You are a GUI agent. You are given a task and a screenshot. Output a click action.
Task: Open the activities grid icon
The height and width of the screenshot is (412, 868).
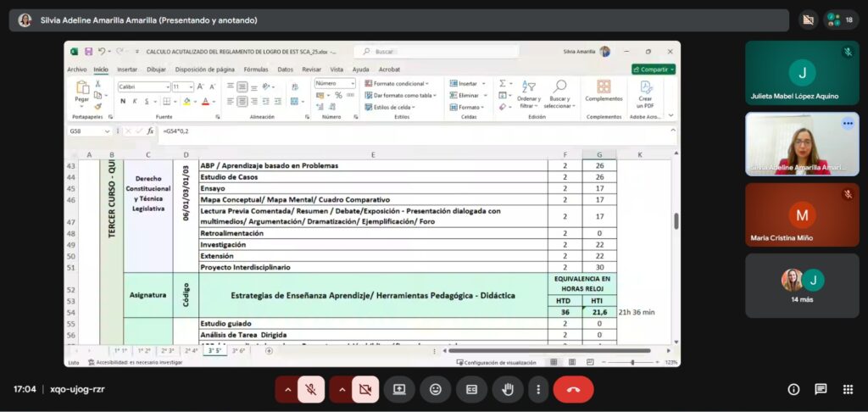[848, 389]
